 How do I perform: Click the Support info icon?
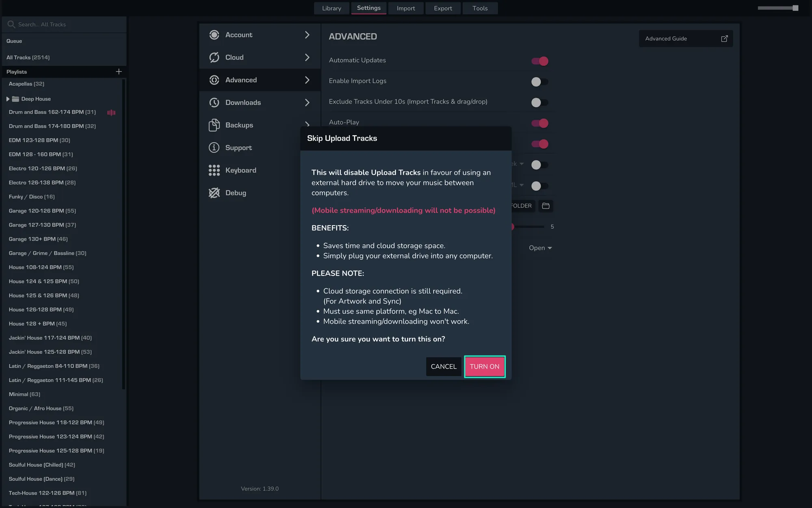(x=214, y=148)
